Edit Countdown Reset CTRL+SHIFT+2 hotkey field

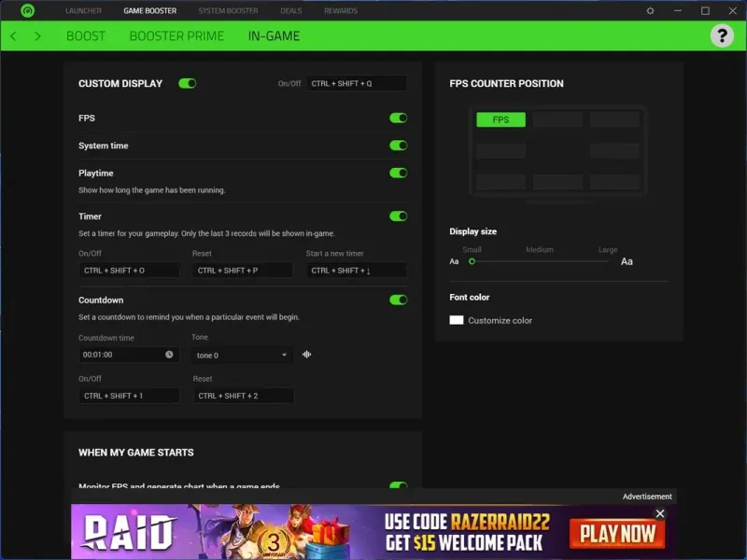point(244,396)
